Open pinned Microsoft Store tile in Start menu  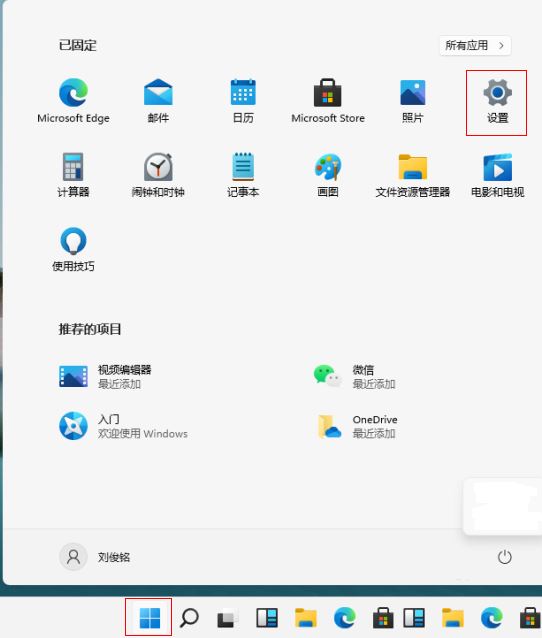click(328, 101)
